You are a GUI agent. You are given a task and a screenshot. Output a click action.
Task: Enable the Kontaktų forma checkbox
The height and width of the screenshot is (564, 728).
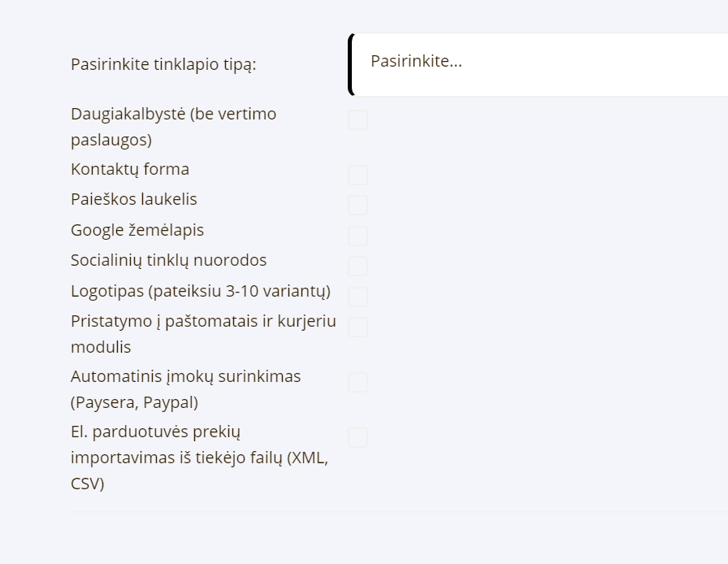pyautogui.click(x=357, y=175)
